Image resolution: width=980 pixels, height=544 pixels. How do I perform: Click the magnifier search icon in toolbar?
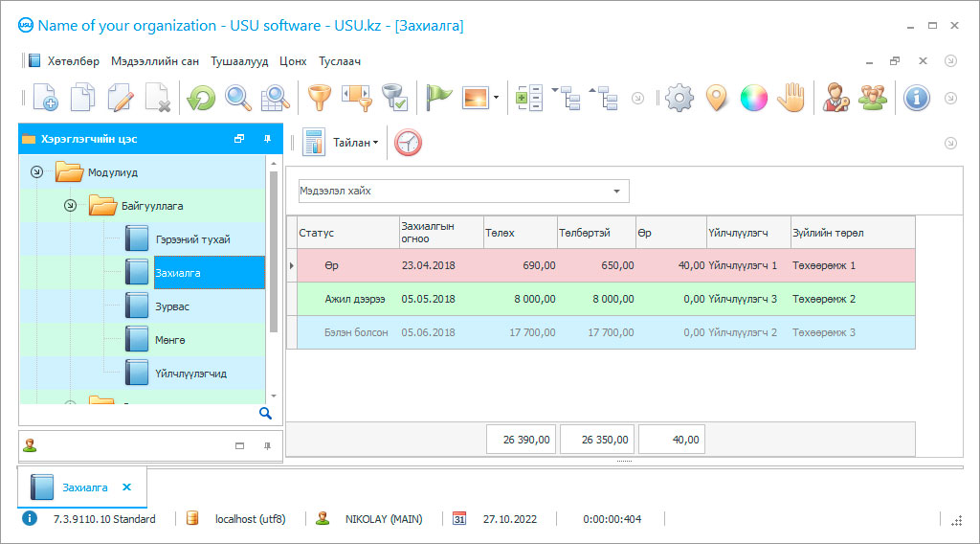click(237, 98)
